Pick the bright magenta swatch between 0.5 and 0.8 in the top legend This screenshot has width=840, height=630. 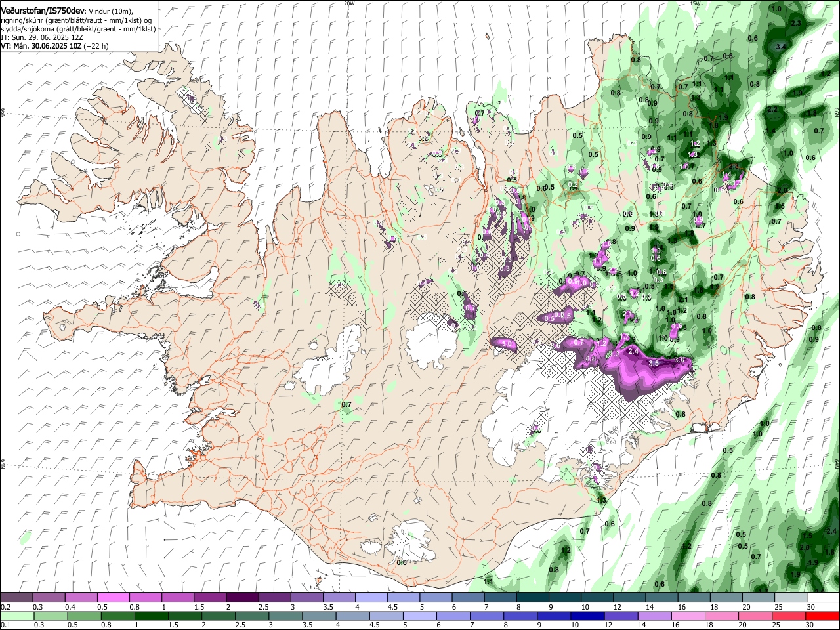click(x=113, y=598)
